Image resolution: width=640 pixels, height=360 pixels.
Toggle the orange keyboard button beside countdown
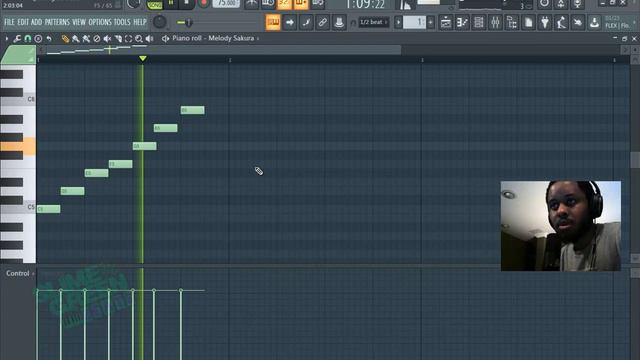(x=301, y=4)
